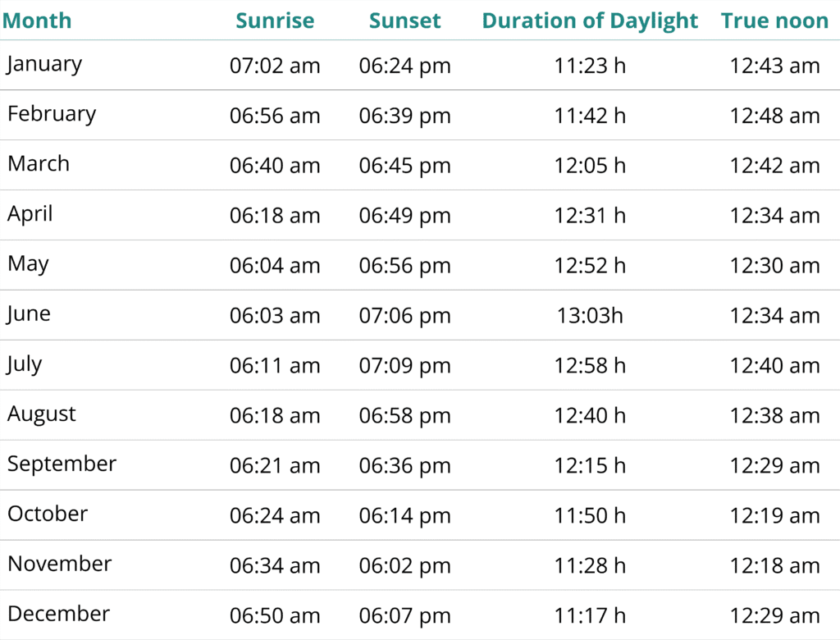This screenshot has height=640, width=840.
Task: Select November's daylight duration 11:28 h
Action: coord(590,566)
